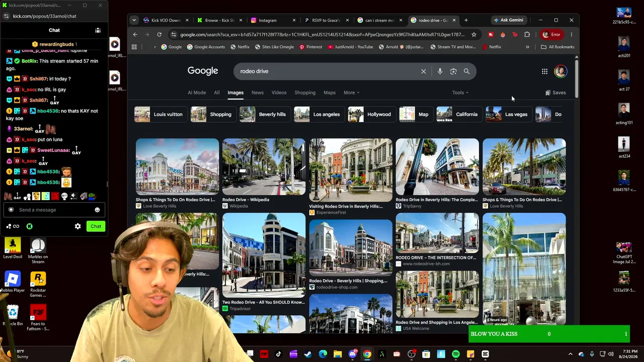Open the Chrome apps grid in bookmarks bar

point(134,47)
